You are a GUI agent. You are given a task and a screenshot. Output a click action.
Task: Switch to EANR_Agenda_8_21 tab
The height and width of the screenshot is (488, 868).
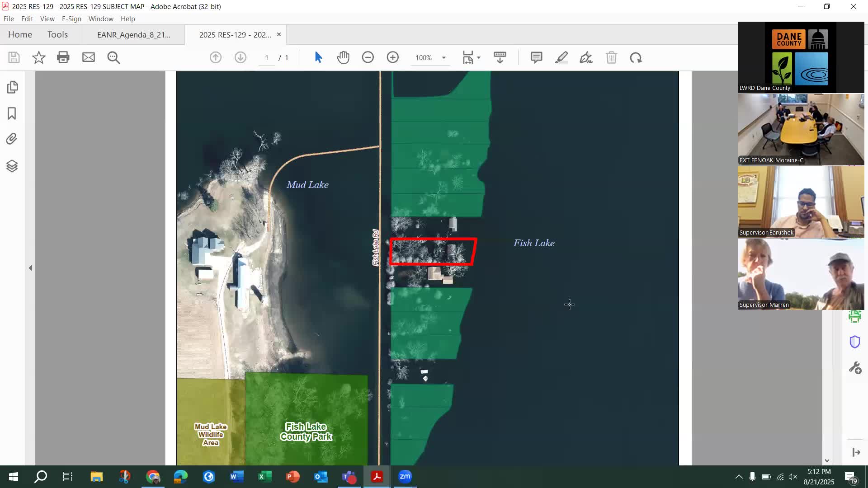coord(134,35)
